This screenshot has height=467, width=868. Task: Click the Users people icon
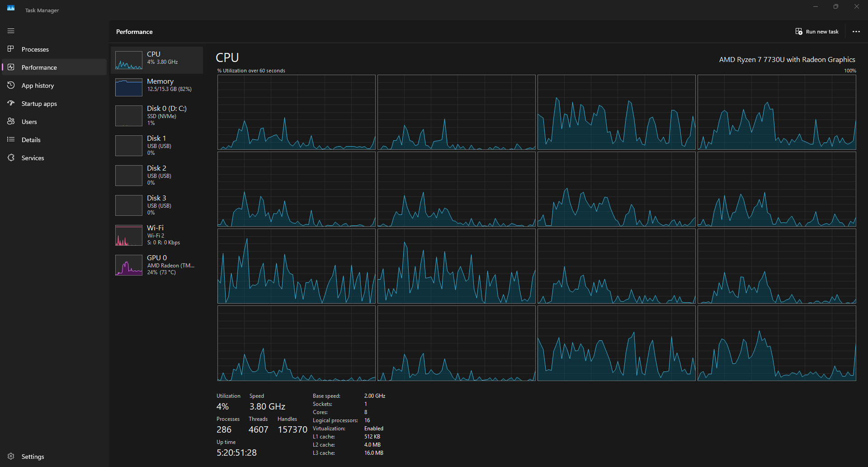11,121
